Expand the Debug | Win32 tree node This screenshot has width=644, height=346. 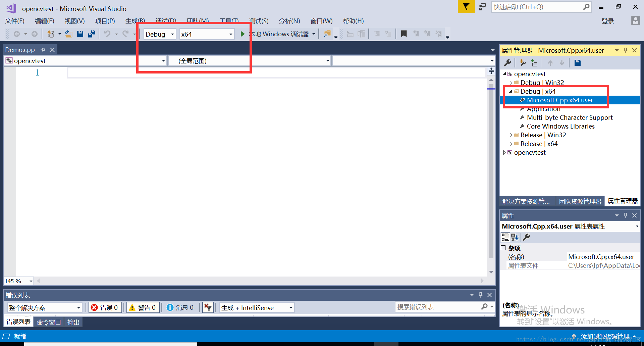[511, 83]
